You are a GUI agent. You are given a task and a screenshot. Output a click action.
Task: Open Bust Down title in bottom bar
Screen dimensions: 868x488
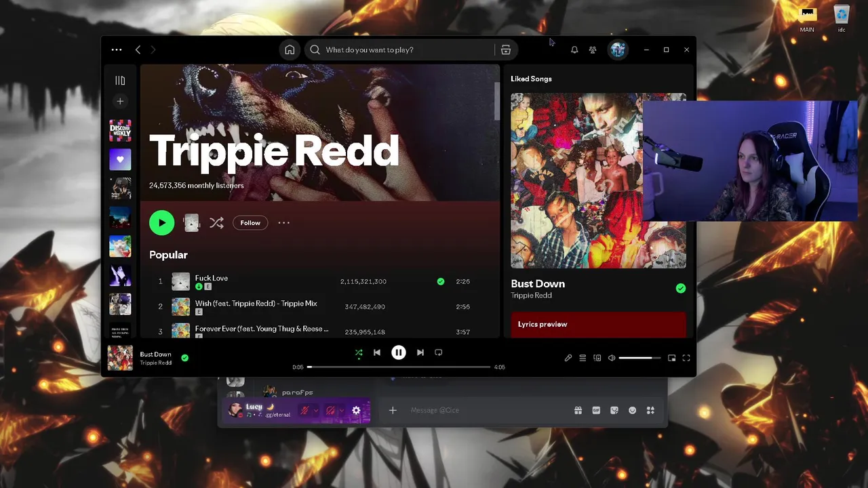tap(155, 354)
